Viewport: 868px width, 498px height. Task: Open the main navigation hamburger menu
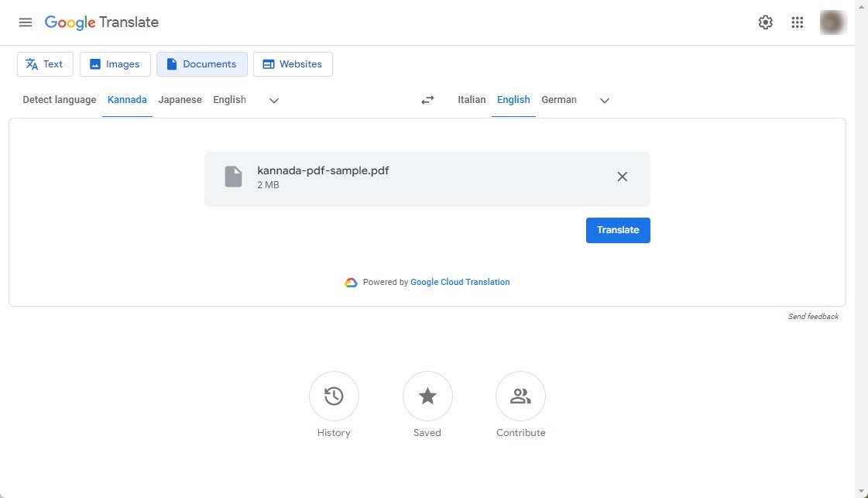click(x=25, y=22)
